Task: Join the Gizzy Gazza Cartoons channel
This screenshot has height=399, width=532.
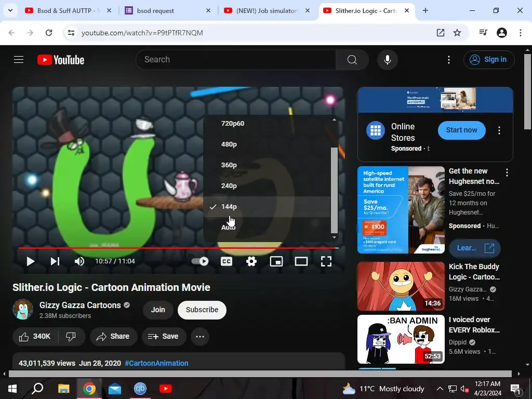Action: pos(158,310)
